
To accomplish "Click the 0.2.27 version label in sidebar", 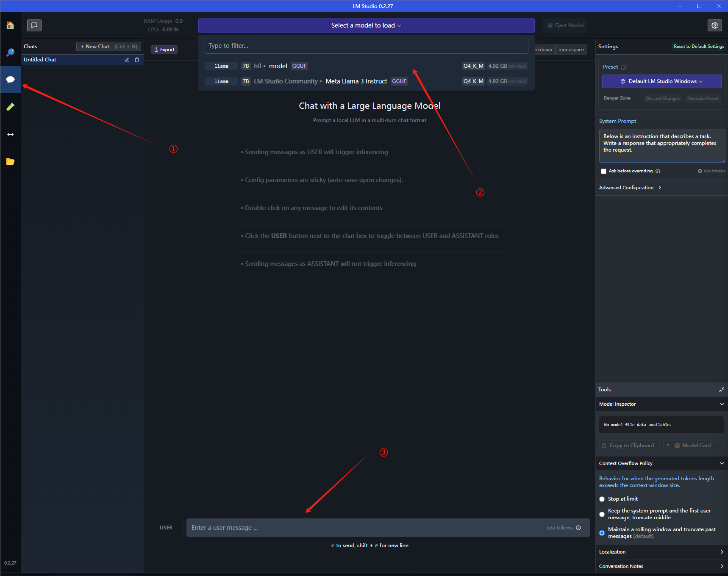I will point(10,563).
